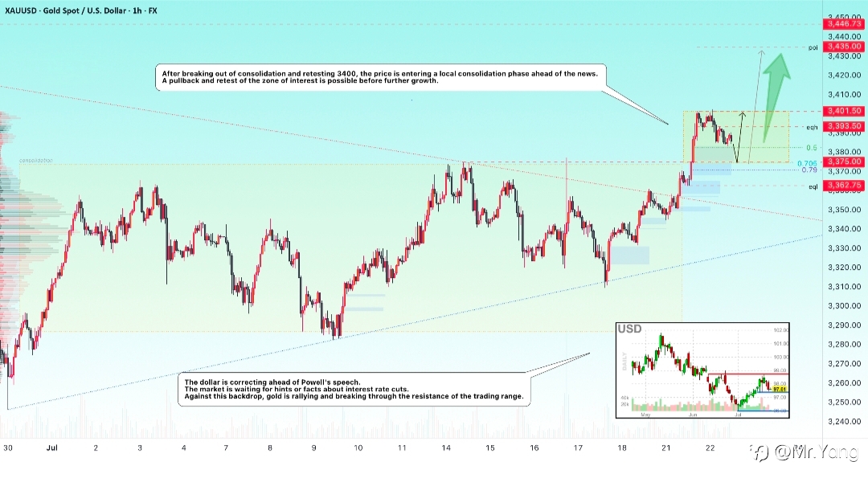Click the 3,330.00 price axis value
The height and width of the screenshot is (482, 868).
844,248
